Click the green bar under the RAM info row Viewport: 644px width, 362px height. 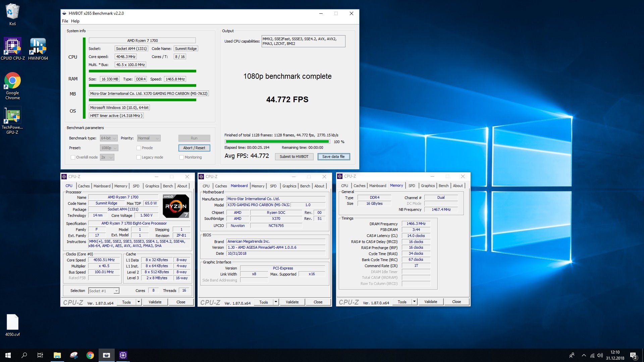pyautogui.click(x=143, y=85)
